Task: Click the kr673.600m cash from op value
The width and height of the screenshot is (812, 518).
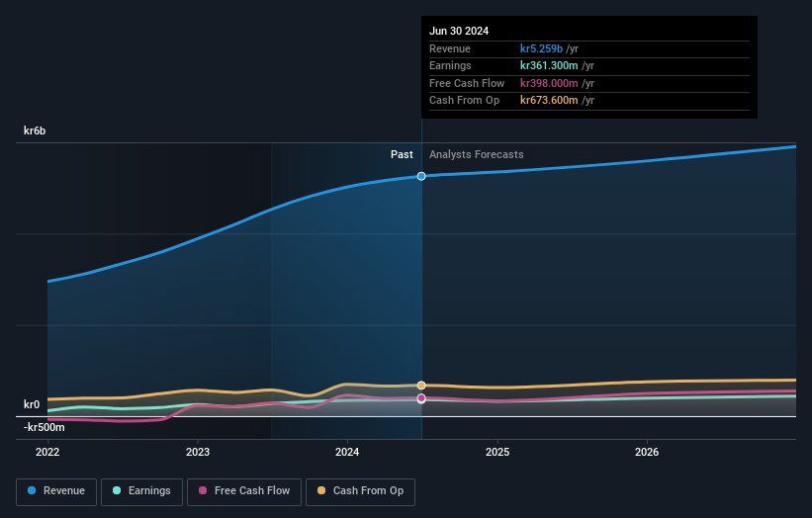Action: pyautogui.click(x=549, y=101)
